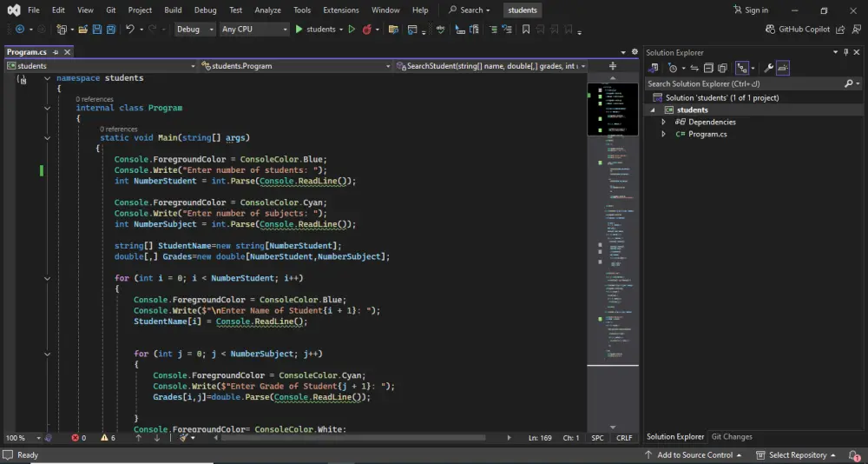Open the Debug configuration dropdown
The image size is (868, 464).
tap(194, 30)
